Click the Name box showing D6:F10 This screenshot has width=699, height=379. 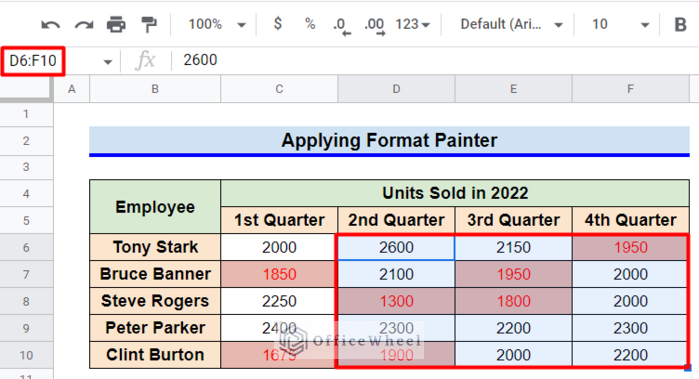(33, 61)
